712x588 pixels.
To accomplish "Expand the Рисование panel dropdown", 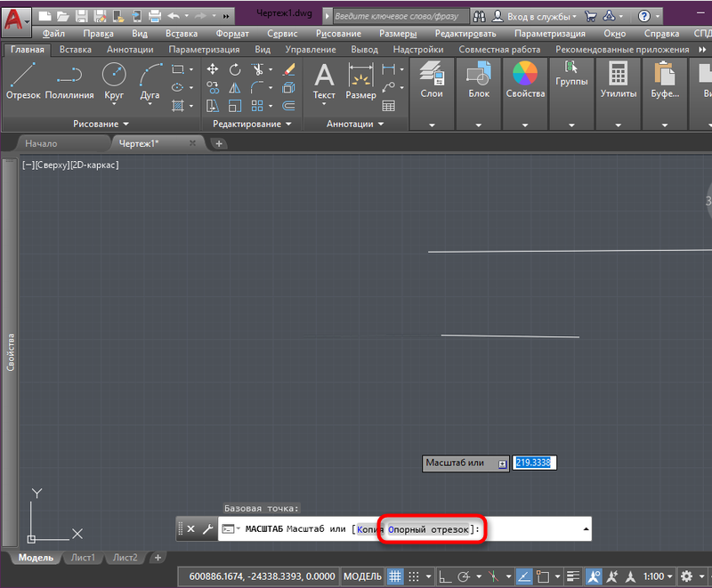I will click(101, 124).
